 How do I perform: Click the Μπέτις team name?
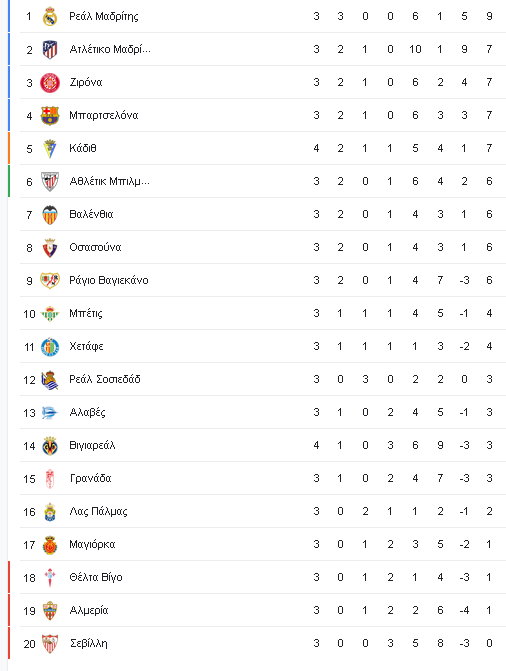tap(86, 314)
